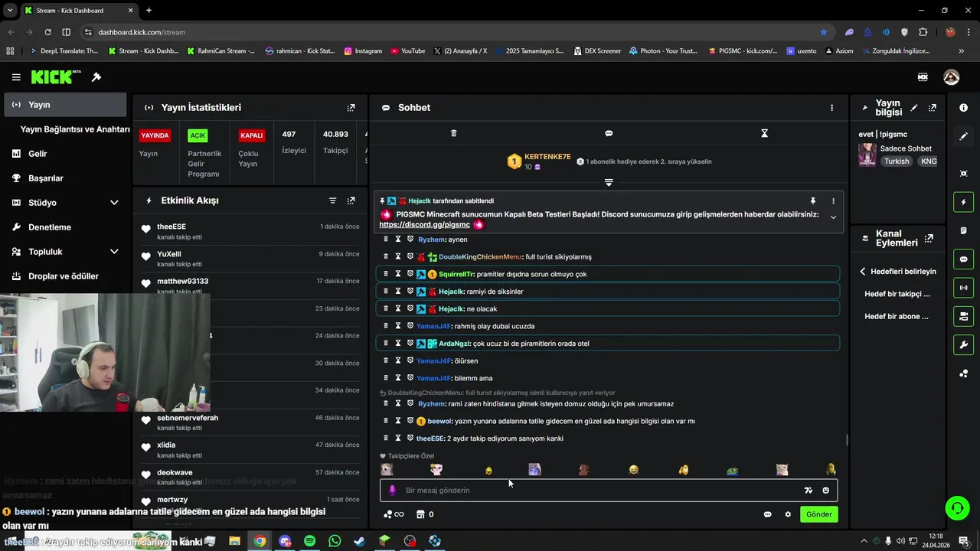Click the microphone icon in message box
This screenshot has height=551, width=980.
(x=392, y=491)
